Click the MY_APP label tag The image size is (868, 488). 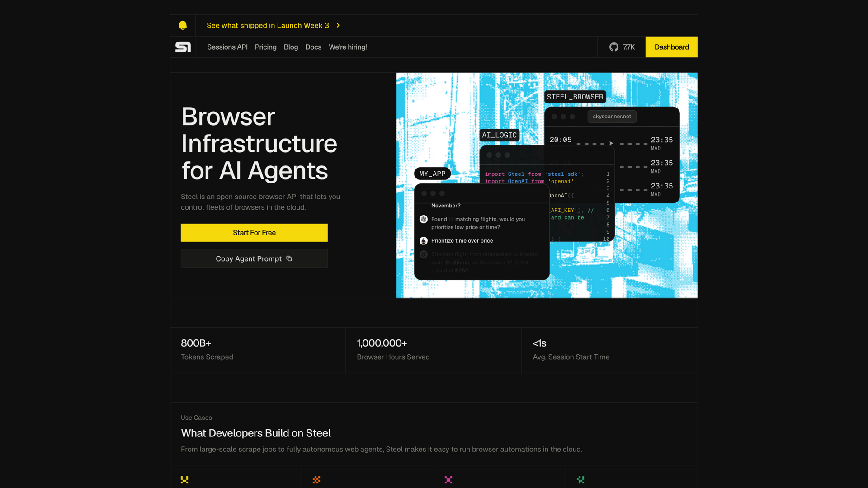tap(432, 174)
